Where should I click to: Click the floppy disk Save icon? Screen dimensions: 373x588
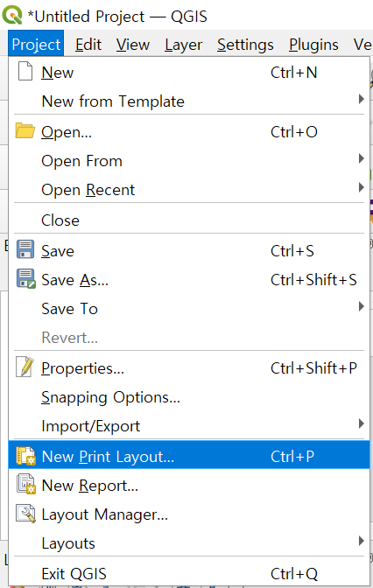25,249
